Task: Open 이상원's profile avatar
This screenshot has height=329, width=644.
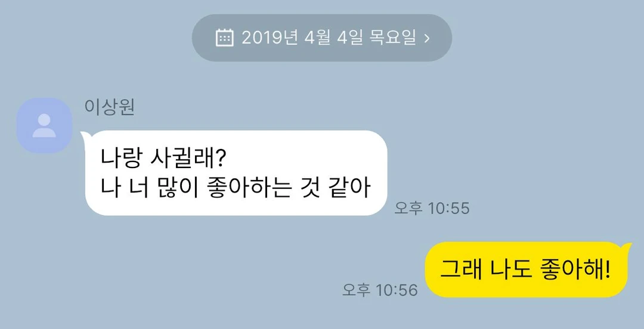Action: (x=44, y=126)
